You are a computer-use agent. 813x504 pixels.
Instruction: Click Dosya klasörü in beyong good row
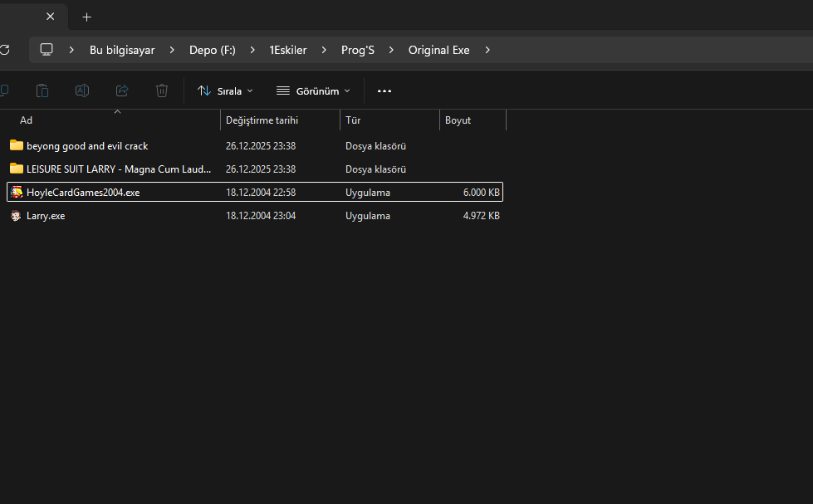pos(375,146)
